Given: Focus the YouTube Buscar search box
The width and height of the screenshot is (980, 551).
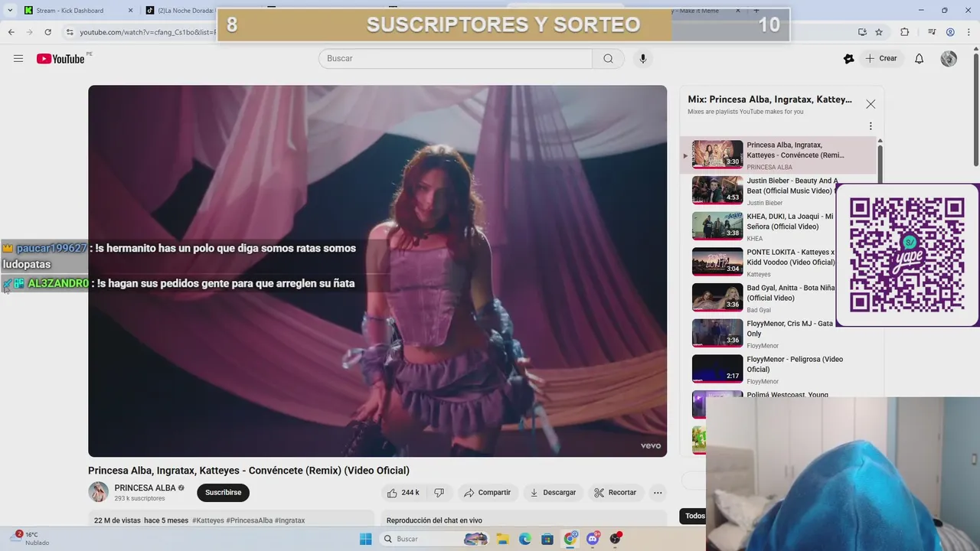Looking at the screenshot, I should (456, 58).
